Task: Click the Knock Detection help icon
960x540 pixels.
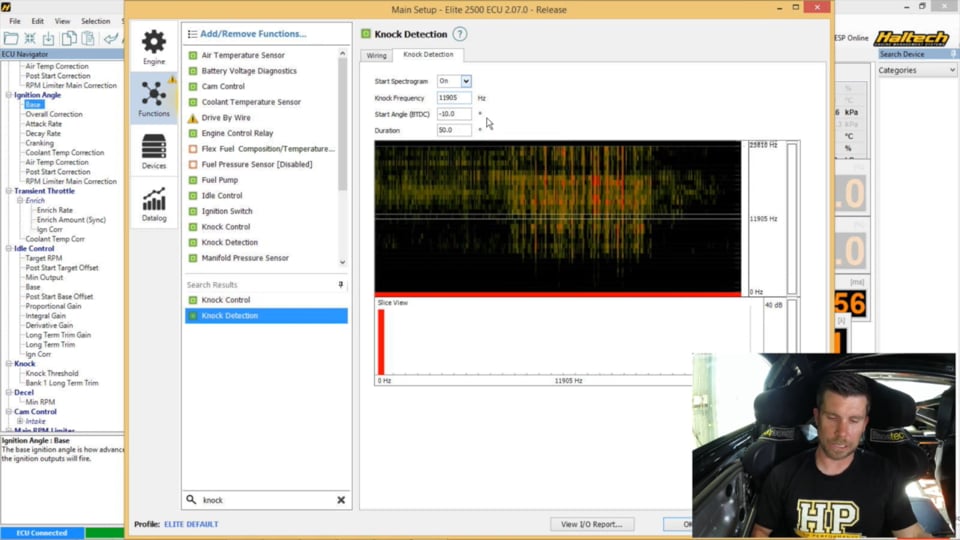Action: coord(460,34)
